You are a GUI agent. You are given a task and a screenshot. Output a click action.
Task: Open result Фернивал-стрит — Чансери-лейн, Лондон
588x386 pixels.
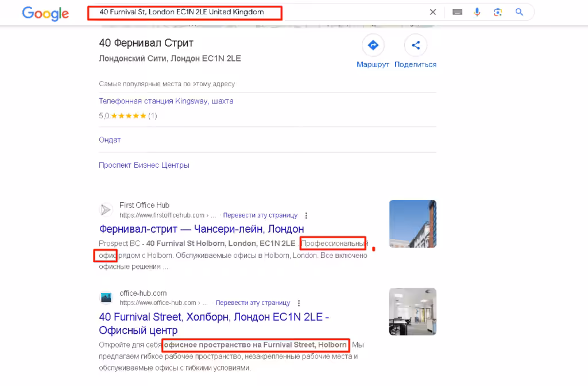tap(202, 229)
